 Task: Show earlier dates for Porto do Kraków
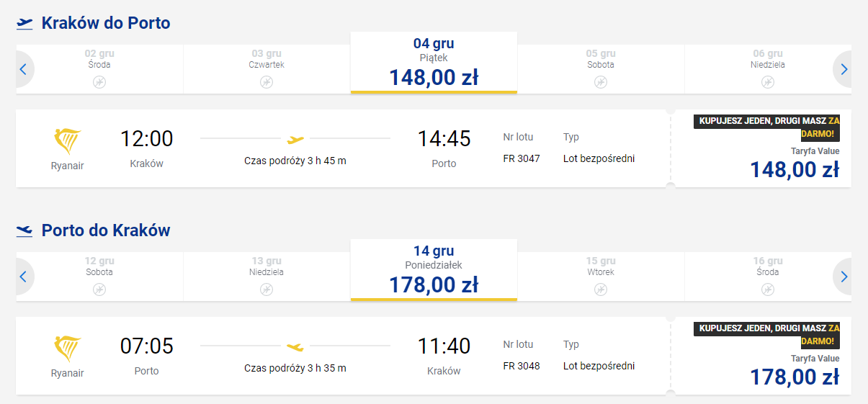(x=23, y=277)
